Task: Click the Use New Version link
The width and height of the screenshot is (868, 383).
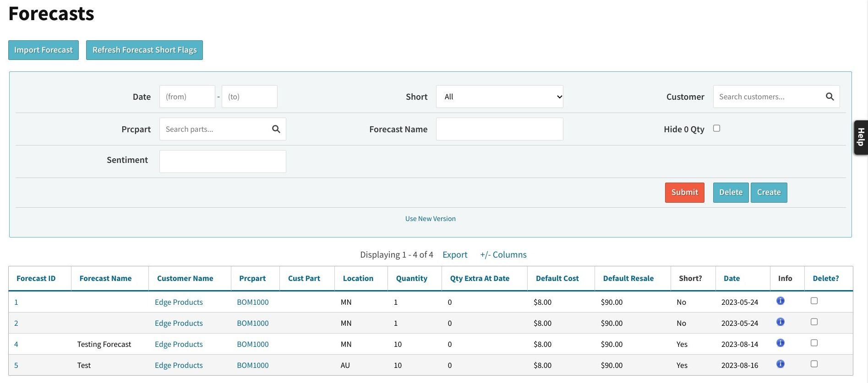Action: click(430, 219)
